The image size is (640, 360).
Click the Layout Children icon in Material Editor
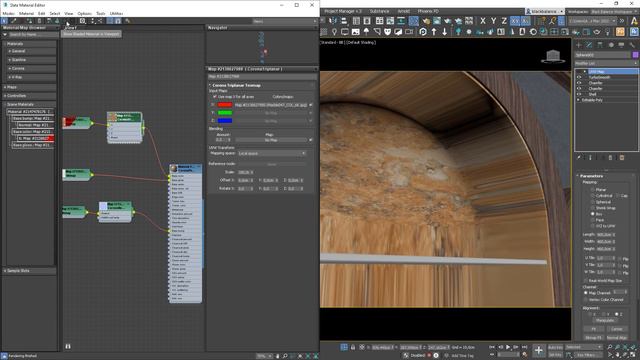(100, 20)
